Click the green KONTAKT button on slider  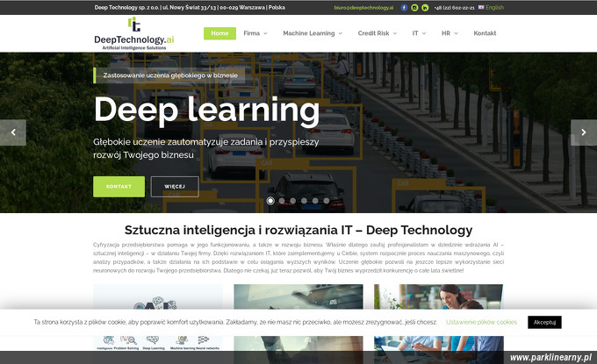119,186
